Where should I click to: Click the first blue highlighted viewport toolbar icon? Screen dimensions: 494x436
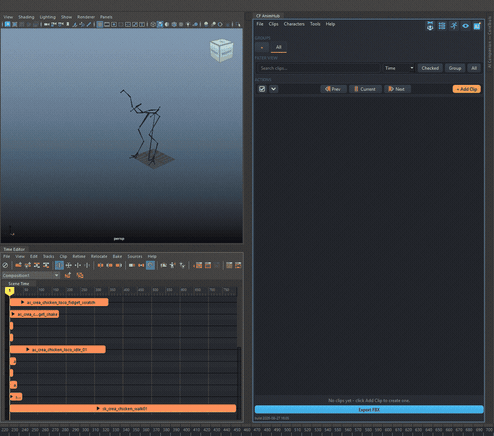7,24
